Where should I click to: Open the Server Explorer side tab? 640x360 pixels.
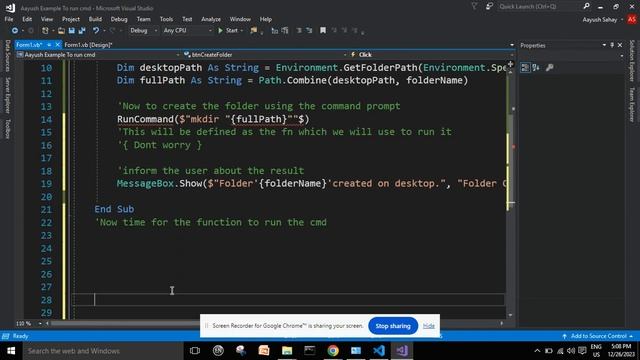point(7,96)
